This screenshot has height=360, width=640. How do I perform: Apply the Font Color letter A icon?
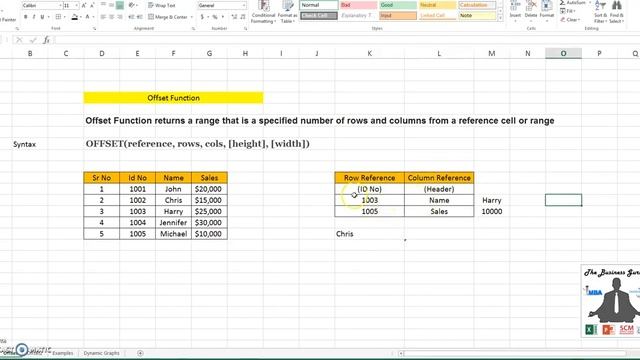[87, 17]
